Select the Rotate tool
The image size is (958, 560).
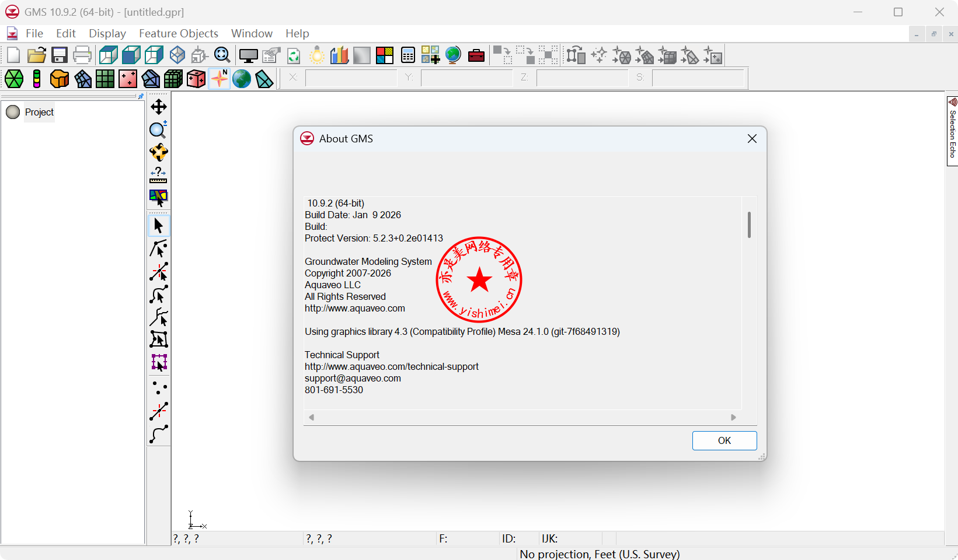(159, 152)
